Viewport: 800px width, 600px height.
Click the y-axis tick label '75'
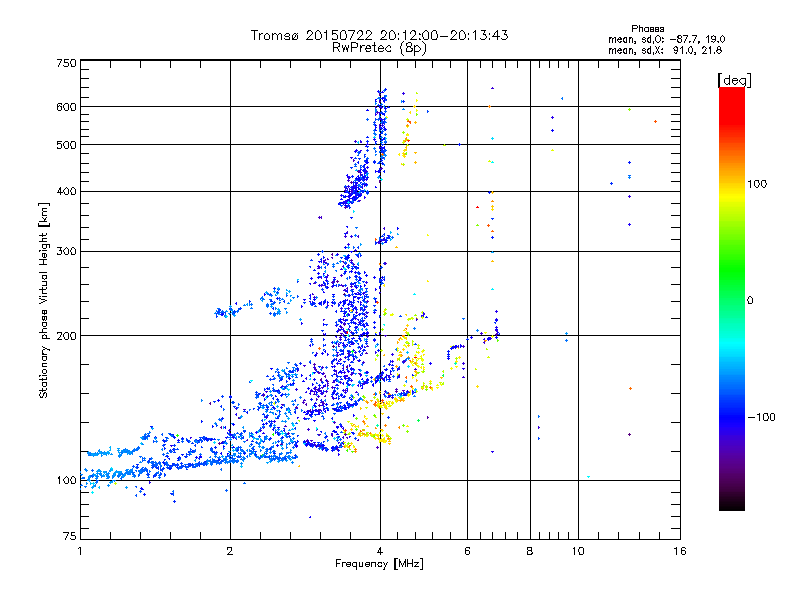click(70, 536)
